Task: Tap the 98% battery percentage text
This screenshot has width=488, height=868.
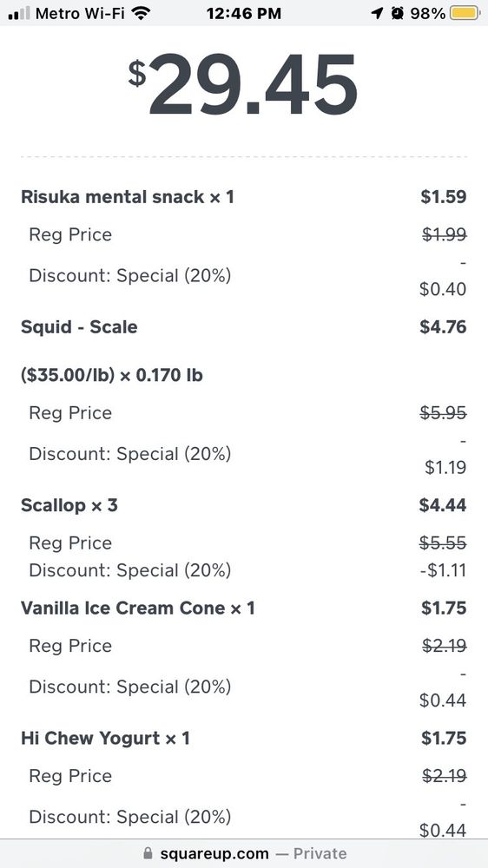Action: coord(427,13)
